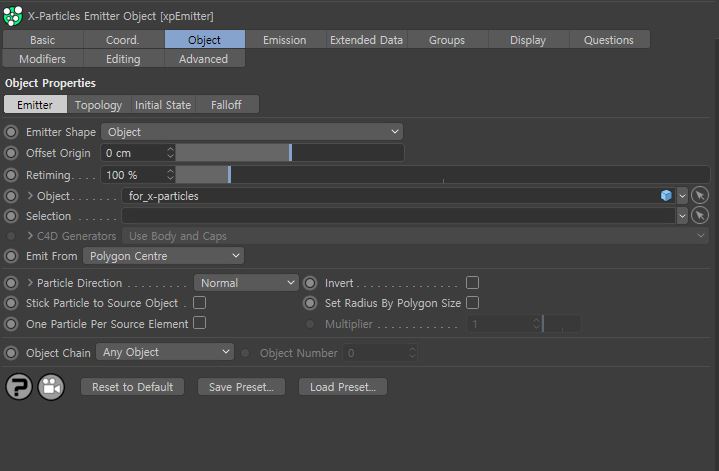Open the Object Chain Any Object dropdown
This screenshot has width=719, height=471.
165,352
